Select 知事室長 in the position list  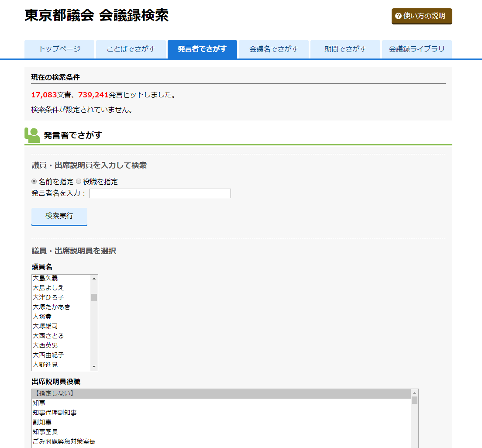click(x=221, y=432)
